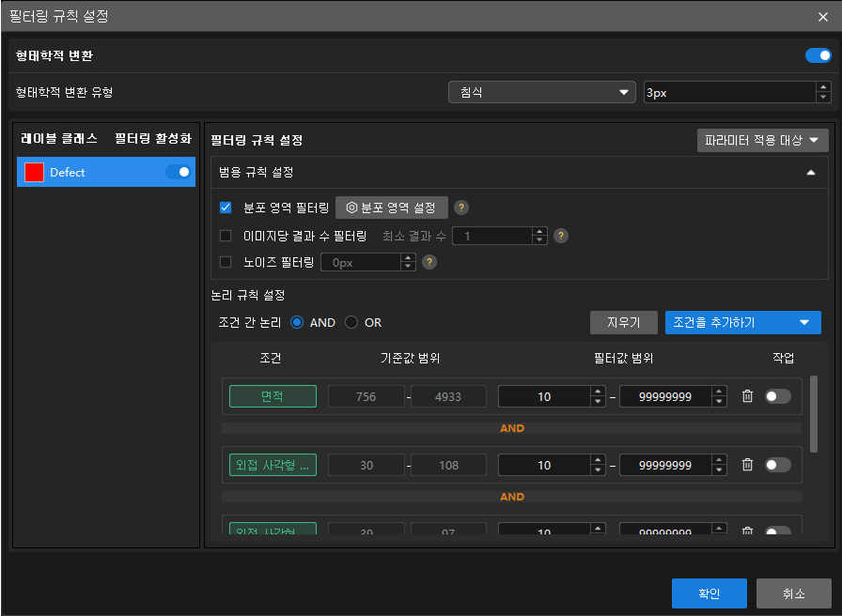Image resolution: width=842 pixels, height=616 pixels.
Task: Select the AND logic radio button
Action: pyautogui.click(x=297, y=322)
